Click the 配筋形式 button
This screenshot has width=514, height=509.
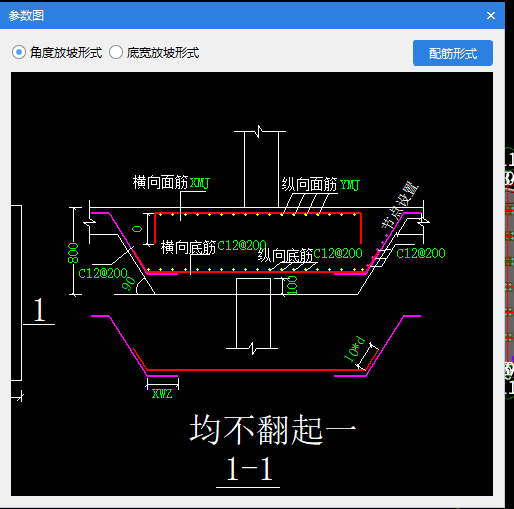pyautogui.click(x=453, y=53)
